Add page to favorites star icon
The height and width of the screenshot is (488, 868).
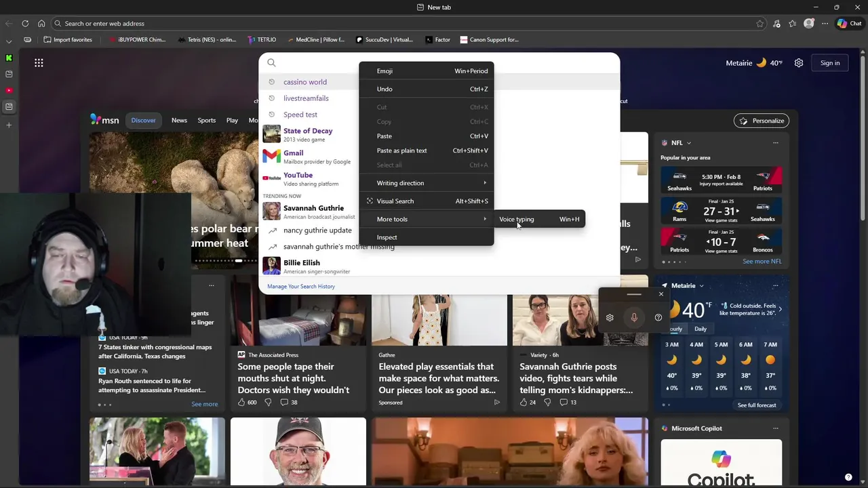[759, 23]
